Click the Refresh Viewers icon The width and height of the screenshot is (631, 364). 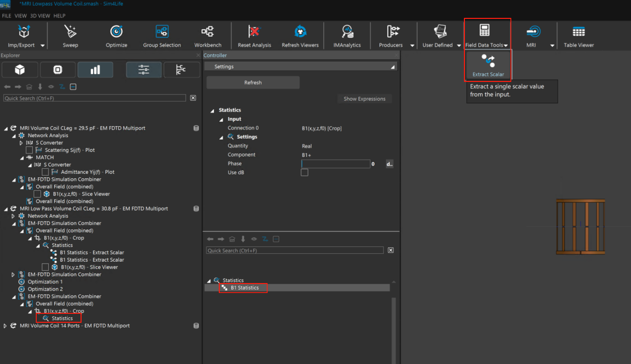coord(300,32)
